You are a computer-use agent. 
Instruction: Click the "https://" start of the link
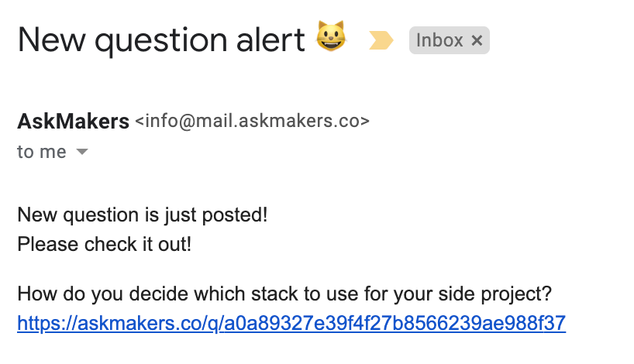coord(45,322)
